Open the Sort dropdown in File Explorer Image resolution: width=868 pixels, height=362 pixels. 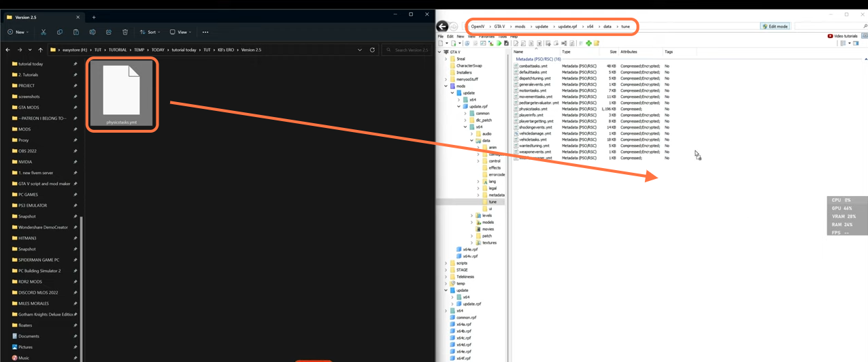150,32
